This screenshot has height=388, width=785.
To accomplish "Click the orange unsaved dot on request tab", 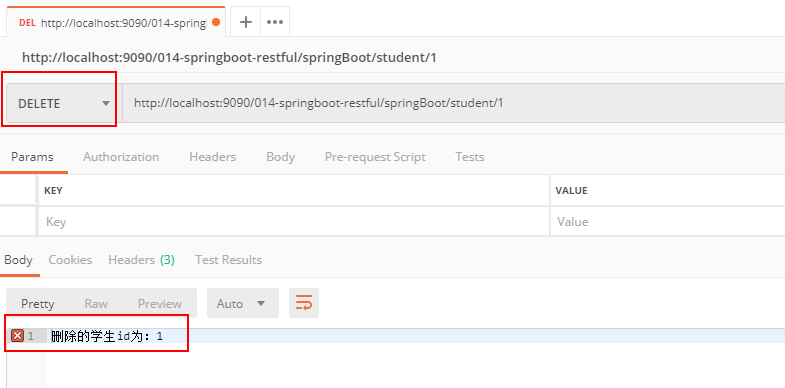I will click(x=216, y=22).
